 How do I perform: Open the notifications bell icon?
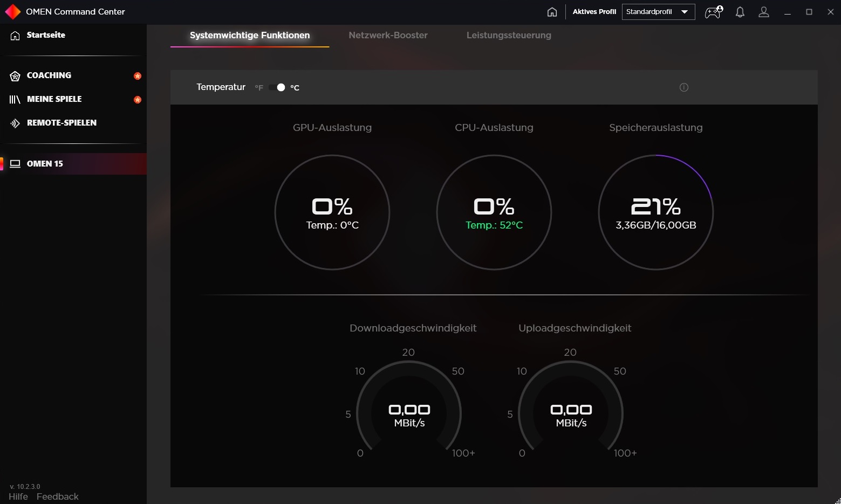tap(740, 12)
